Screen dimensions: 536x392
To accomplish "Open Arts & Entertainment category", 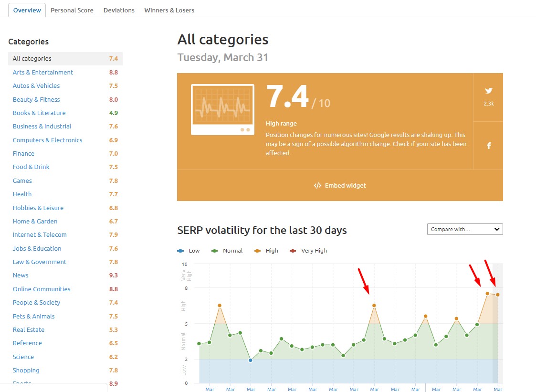I will 43,73.
